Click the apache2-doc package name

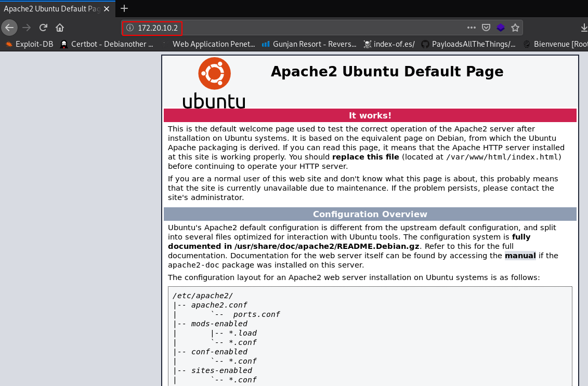pos(193,265)
